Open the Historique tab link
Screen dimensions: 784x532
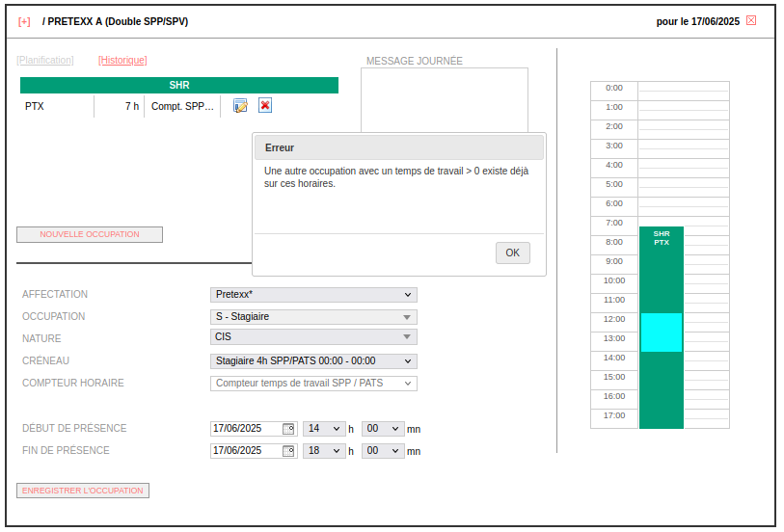pos(122,60)
